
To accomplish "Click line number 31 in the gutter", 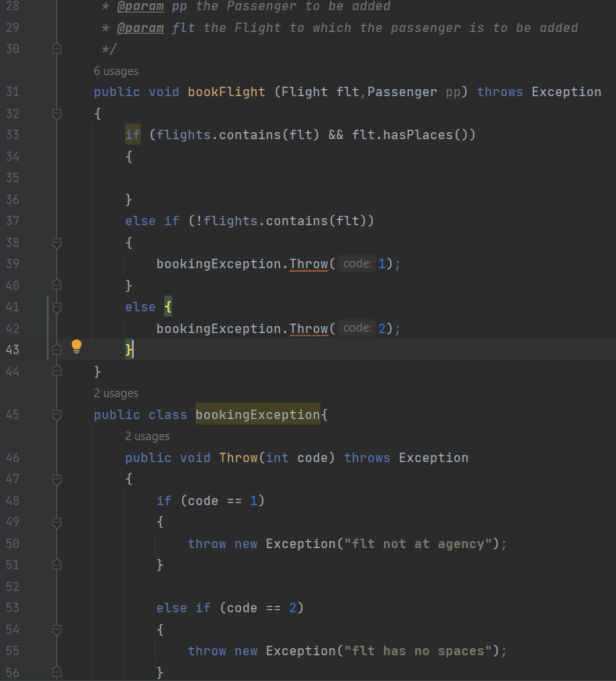I will [x=13, y=91].
